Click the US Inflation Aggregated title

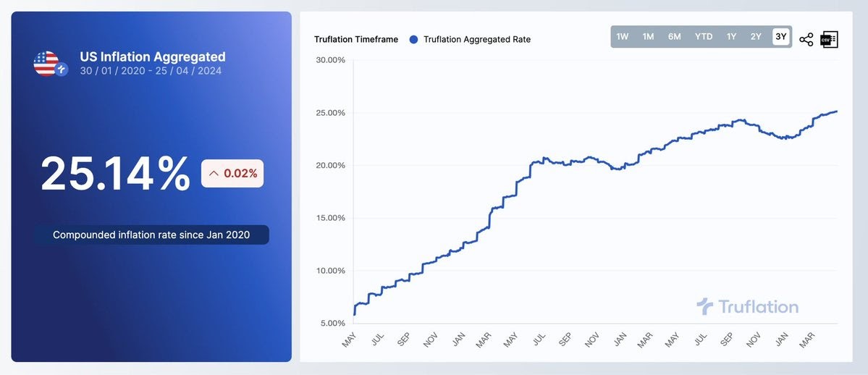(x=153, y=56)
